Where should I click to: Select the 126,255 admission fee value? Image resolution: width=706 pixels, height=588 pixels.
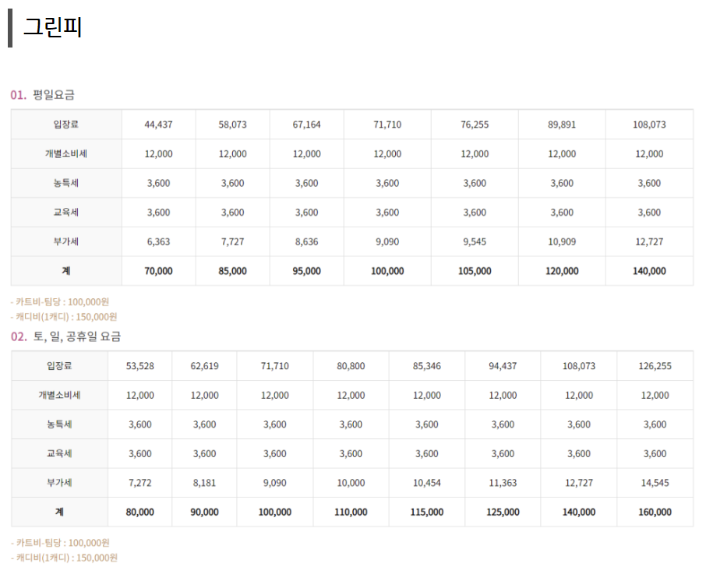point(655,366)
